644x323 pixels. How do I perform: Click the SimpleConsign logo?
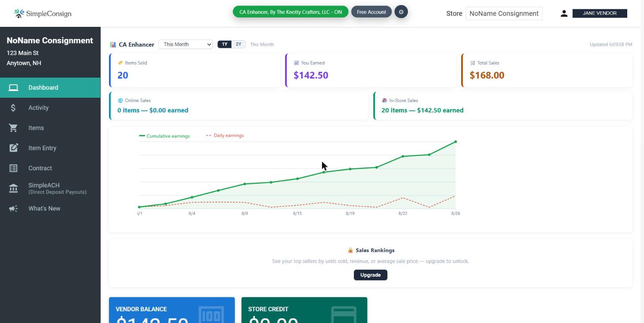43,13
